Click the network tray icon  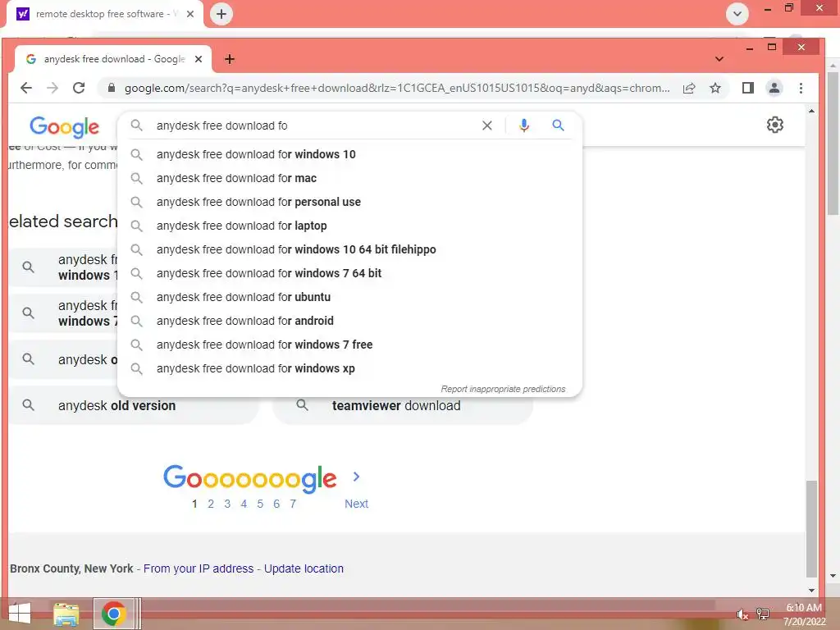763,614
